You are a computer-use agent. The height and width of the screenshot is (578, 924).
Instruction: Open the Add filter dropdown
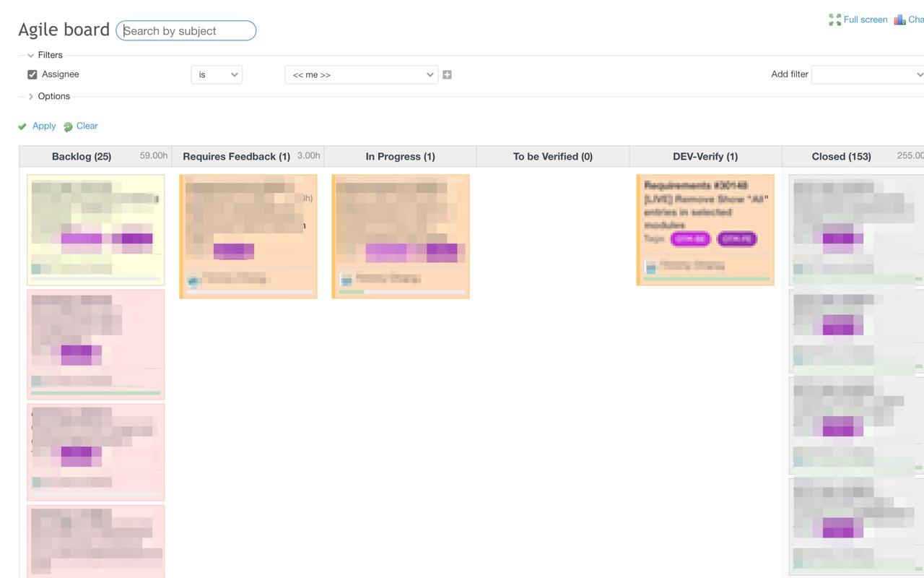pyautogui.click(x=868, y=74)
